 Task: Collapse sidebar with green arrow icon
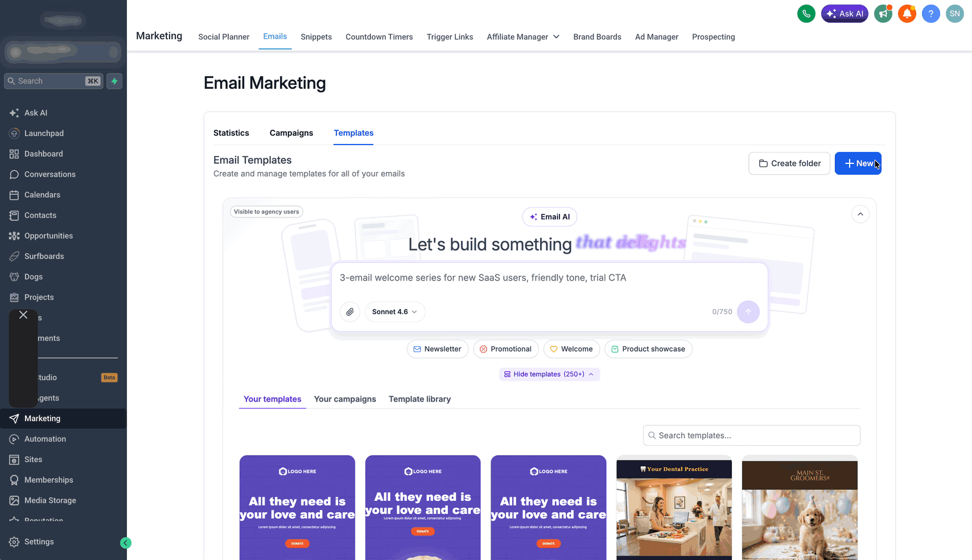pos(126,543)
